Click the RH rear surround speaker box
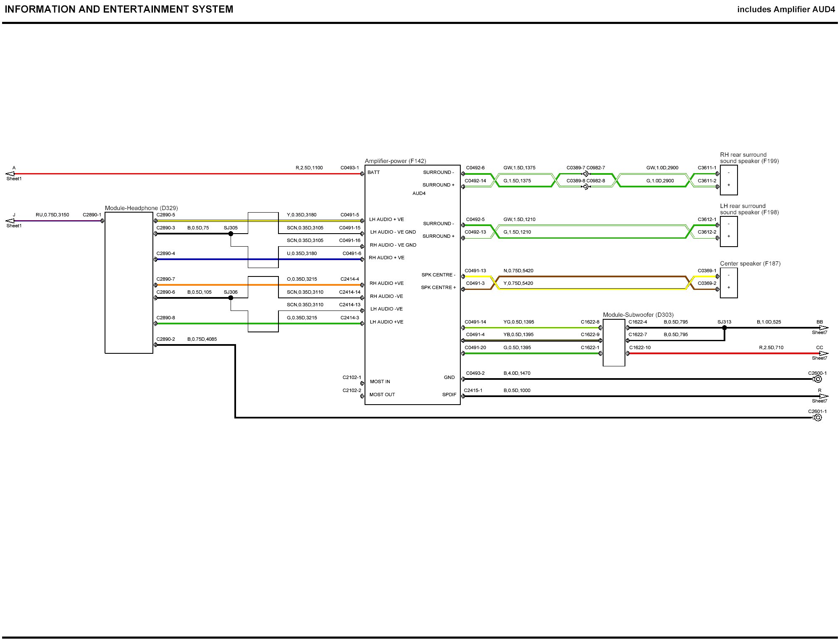The height and width of the screenshot is (642, 840). 729,180
